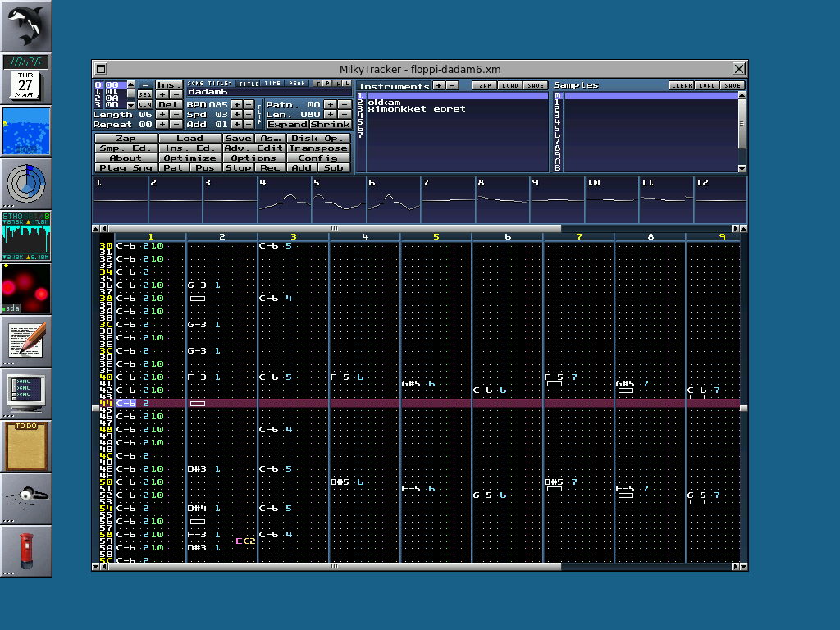Open the Smp. Ed. sample editor
Screen dimensions: 840x630
[x=126, y=148]
